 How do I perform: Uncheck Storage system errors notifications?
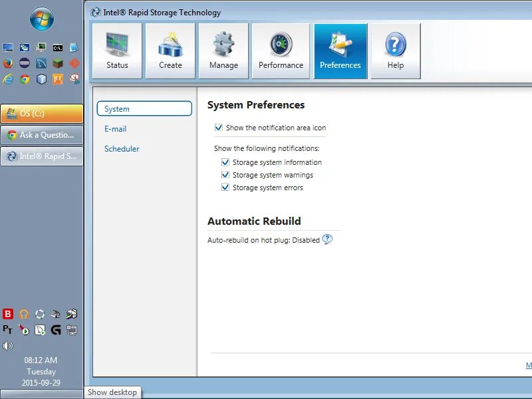pyautogui.click(x=225, y=188)
